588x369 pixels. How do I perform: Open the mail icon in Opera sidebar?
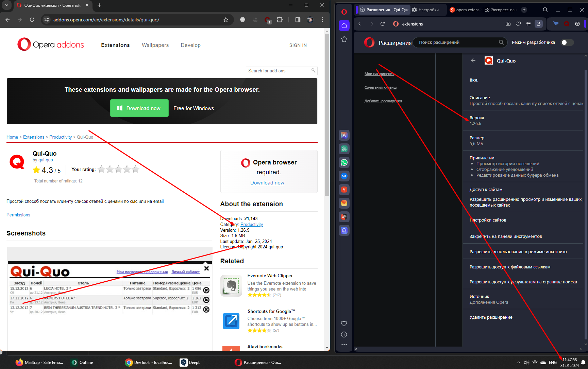[344, 203]
